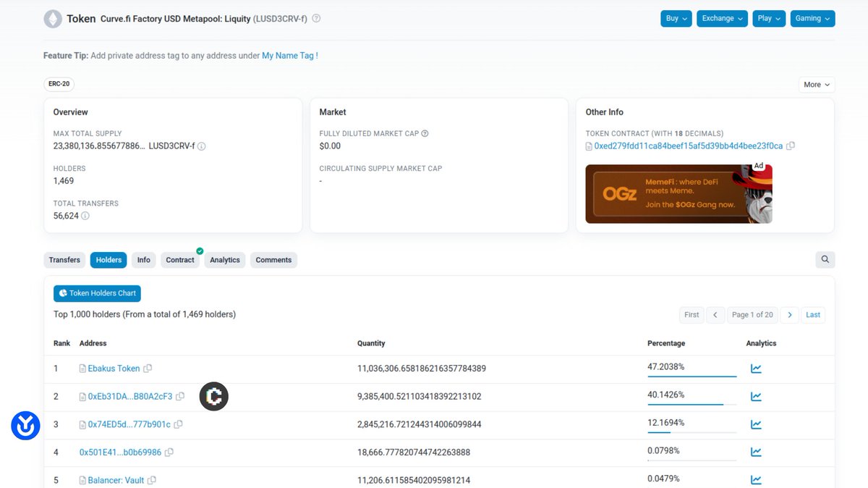Open the Exchange dropdown
The height and width of the screenshot is (488, 868).
[723, 19]
